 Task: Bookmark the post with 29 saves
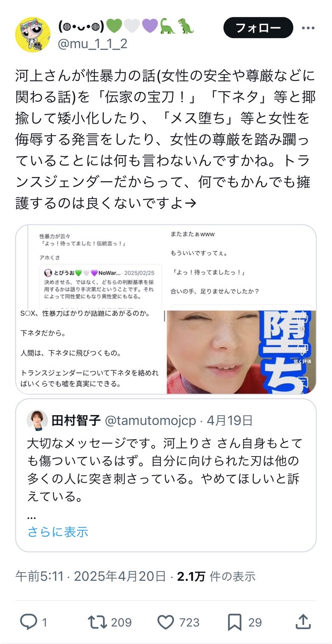click(235, 622)
